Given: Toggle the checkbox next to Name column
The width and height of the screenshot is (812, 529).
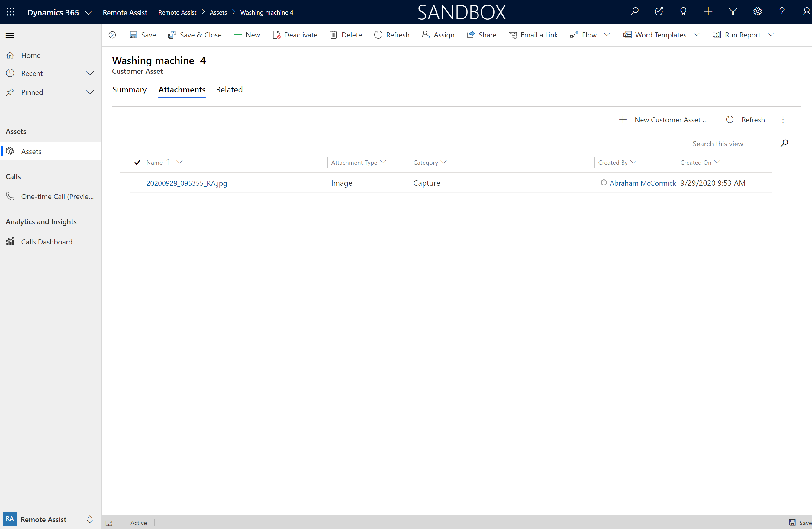Looking at the screenshot, I should click(136, 162).
